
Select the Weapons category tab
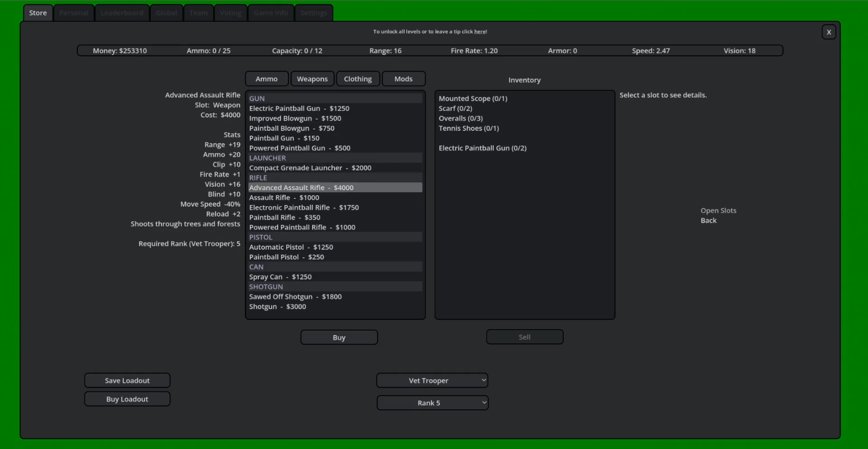(312, 79)
